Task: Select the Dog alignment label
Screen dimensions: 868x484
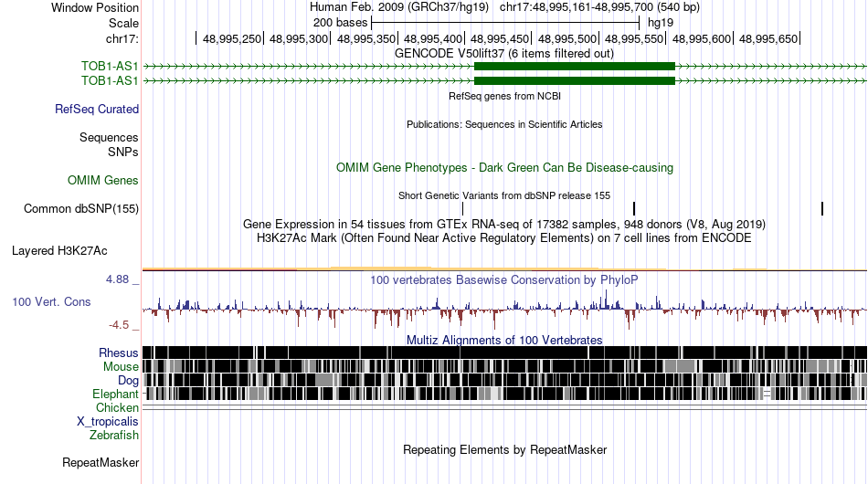Action: point(128,381)
